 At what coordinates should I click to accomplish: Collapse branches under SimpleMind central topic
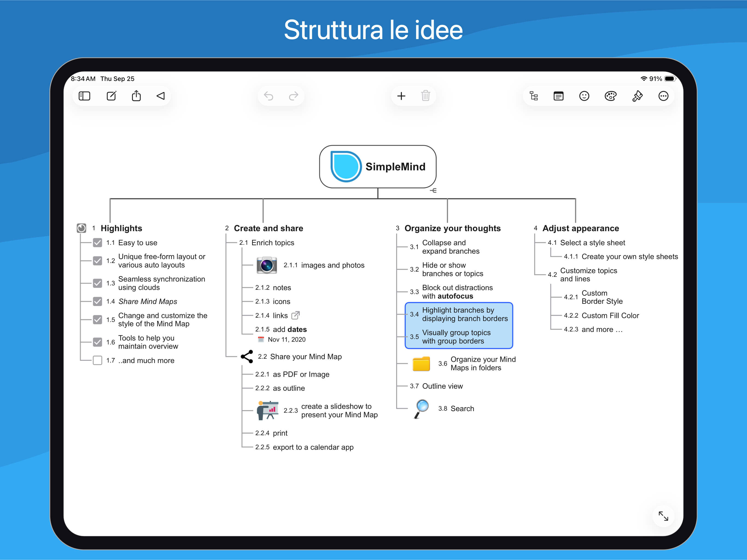433,191
